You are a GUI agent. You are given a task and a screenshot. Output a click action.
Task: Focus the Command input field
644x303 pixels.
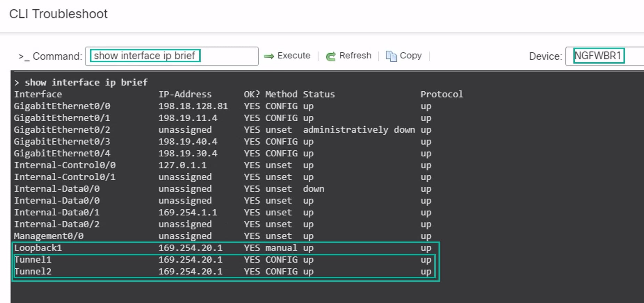(x=172, y=56)
